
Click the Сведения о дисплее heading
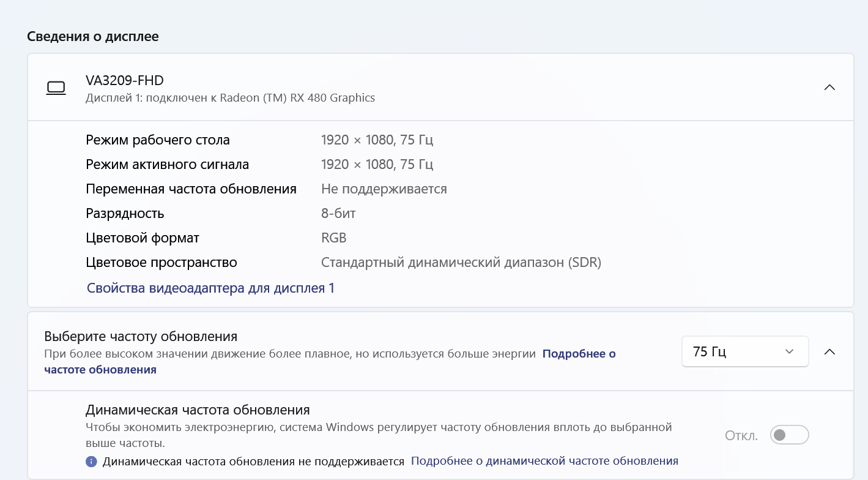pyautogui.click(x=93, y=36)
